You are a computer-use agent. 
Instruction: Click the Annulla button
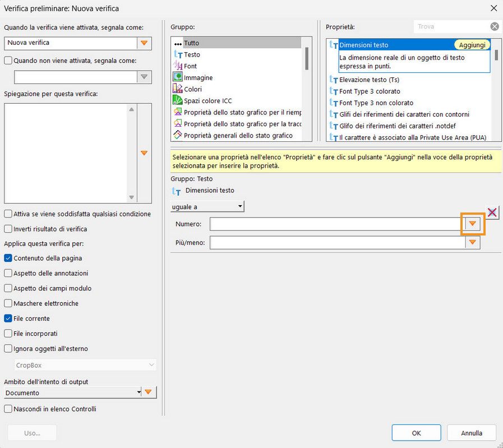coord(471,433)
